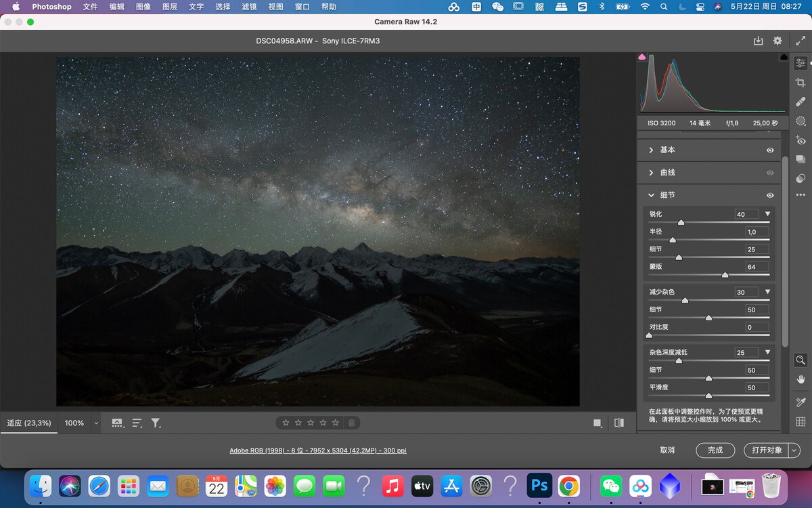812x508 pixels.
Task: Launch Photoshop from the Dock
Action: pyautogui.click(x=540, y=486)
